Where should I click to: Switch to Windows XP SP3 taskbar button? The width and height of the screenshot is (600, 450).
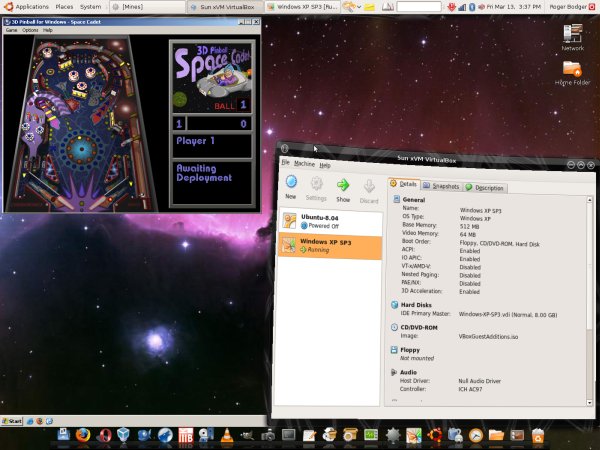pyautogui.click(x=302, y=7)
